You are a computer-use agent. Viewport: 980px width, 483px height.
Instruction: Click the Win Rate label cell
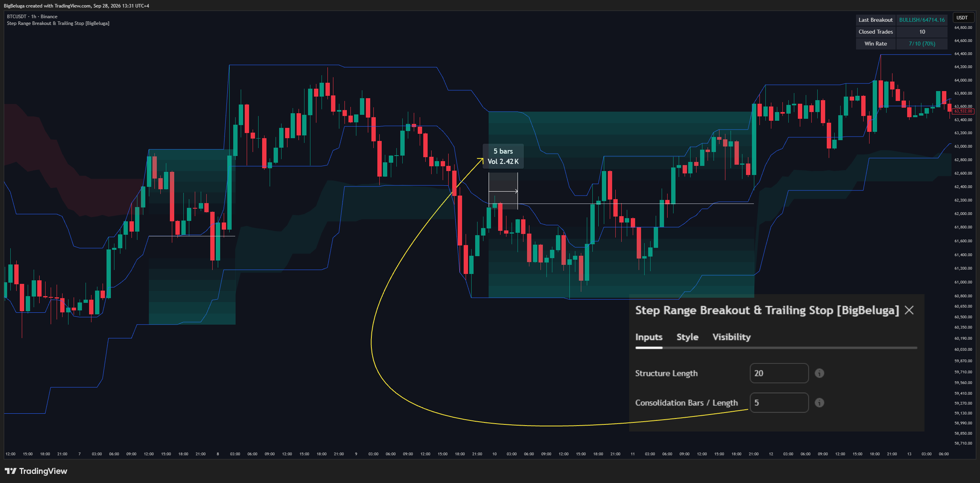[x=875, y=44]
